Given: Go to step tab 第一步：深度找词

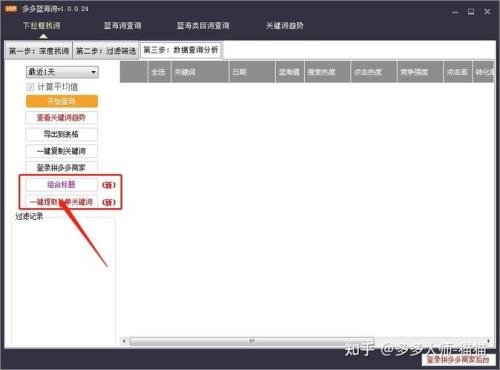Looking at the screenshot, I should pyautogui.click(x=39, y=51).
